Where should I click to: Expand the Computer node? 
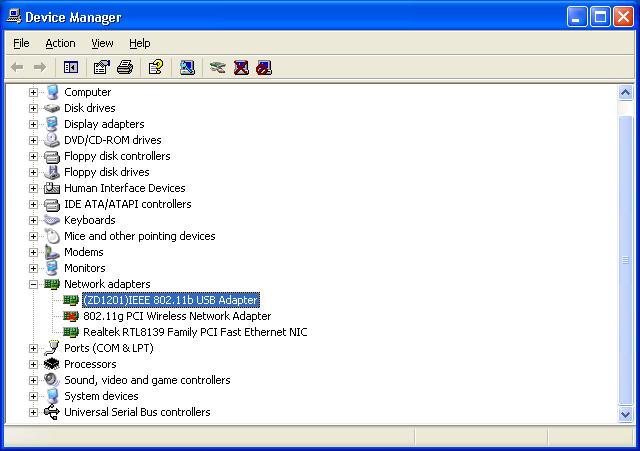[33, 92]
